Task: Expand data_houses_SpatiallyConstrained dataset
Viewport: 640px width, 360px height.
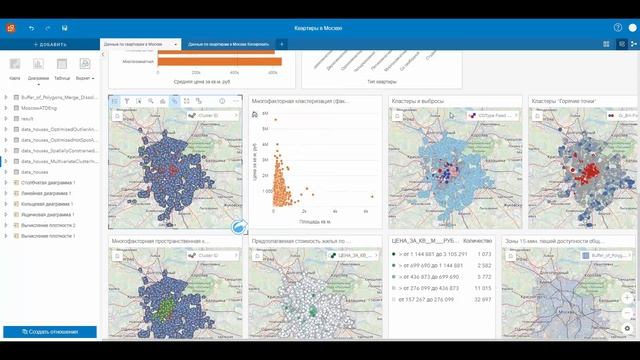Action: tap(6, 151)
